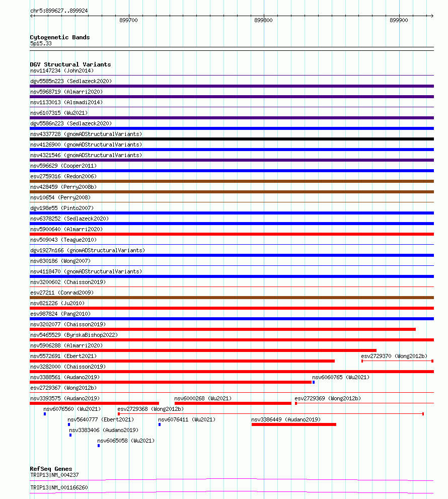Viewport: 448px width, 499px height.
Task: Open the nsv5968719 (Almarri2020) variant entry
Action: point(66,92)
